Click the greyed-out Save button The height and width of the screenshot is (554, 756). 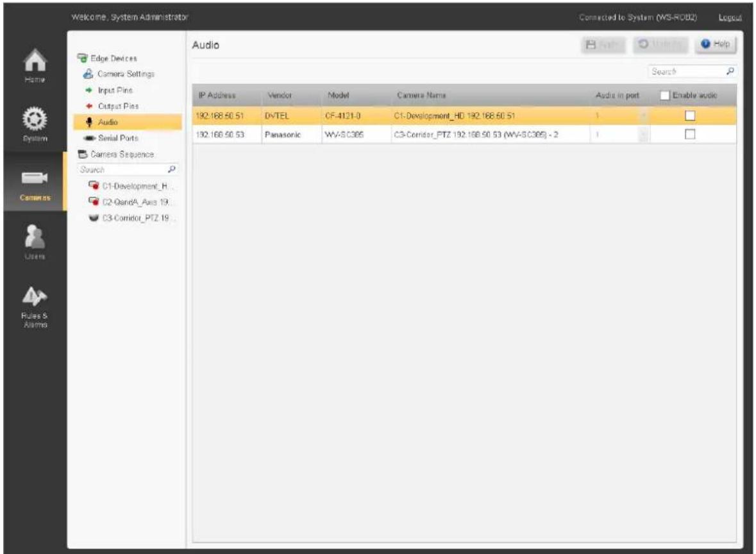tap(603, 44)
